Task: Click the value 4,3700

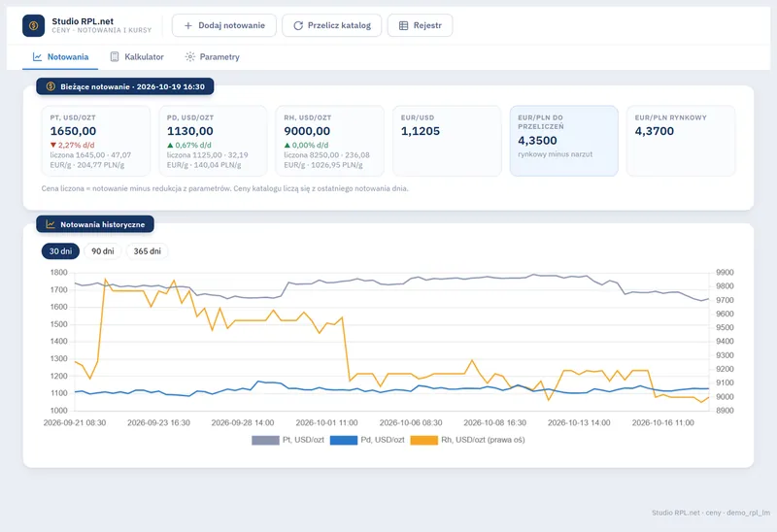Action: (x=655, y=131)
